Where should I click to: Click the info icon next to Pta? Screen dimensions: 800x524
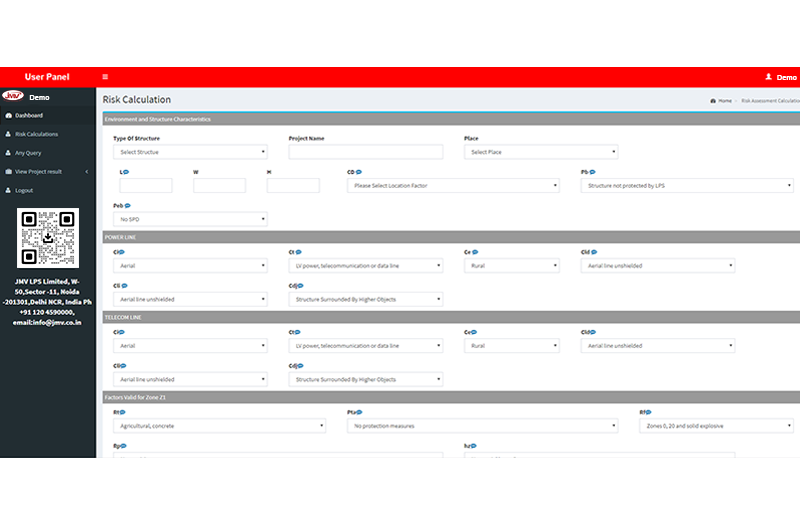point(359,412)
